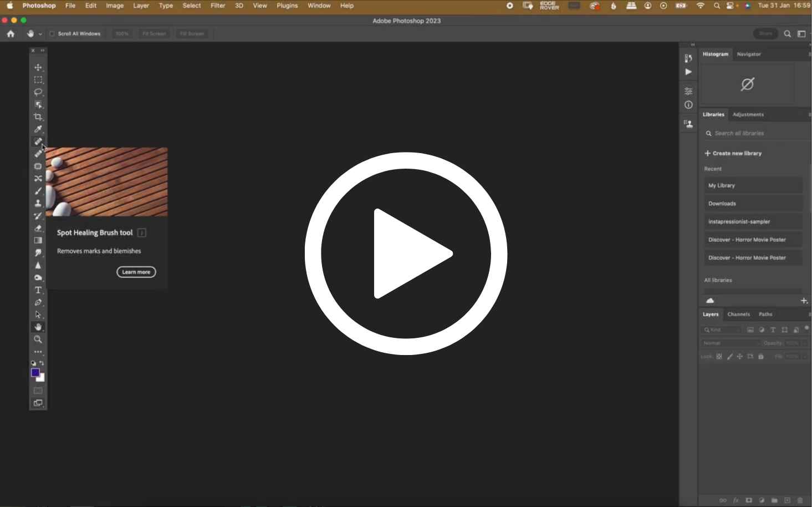The image size is (812, 507).
Task: Open the Hand tool preset dropdown arrow
Action: [x=40, y=34]
